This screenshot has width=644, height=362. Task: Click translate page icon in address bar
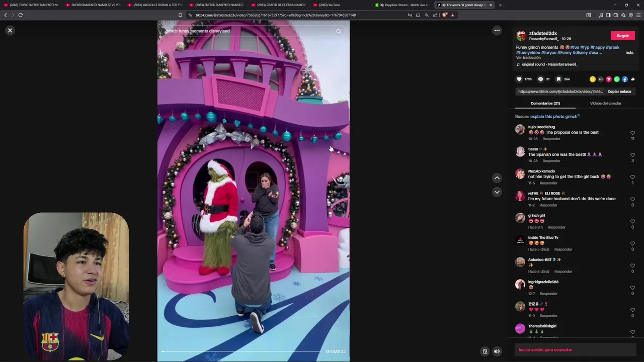(x=426, y=15)
